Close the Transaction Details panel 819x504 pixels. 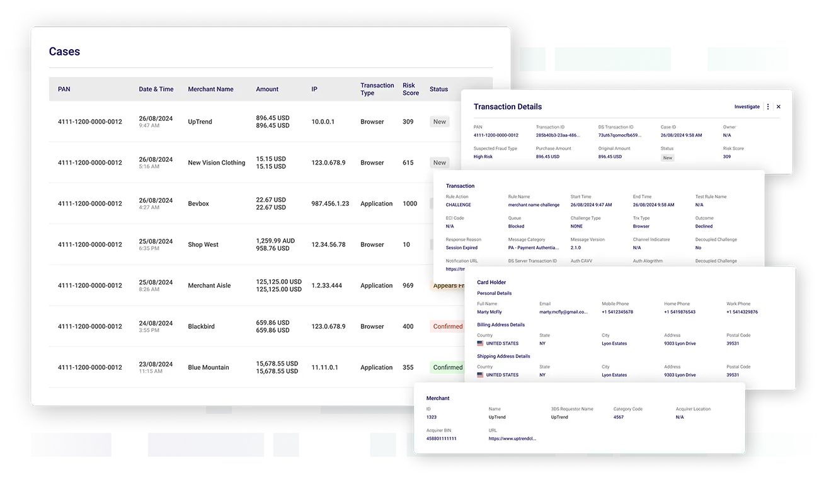pos(778,107)
